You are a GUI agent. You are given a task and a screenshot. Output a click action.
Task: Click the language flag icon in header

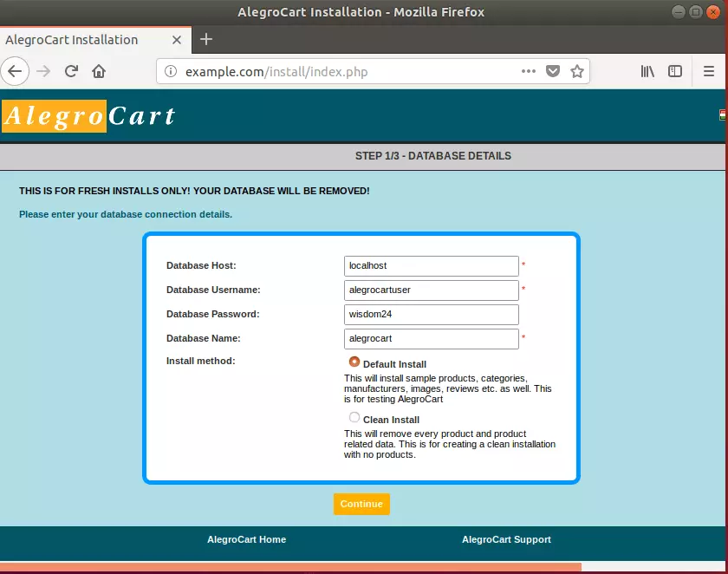click(x=722, y=114)
